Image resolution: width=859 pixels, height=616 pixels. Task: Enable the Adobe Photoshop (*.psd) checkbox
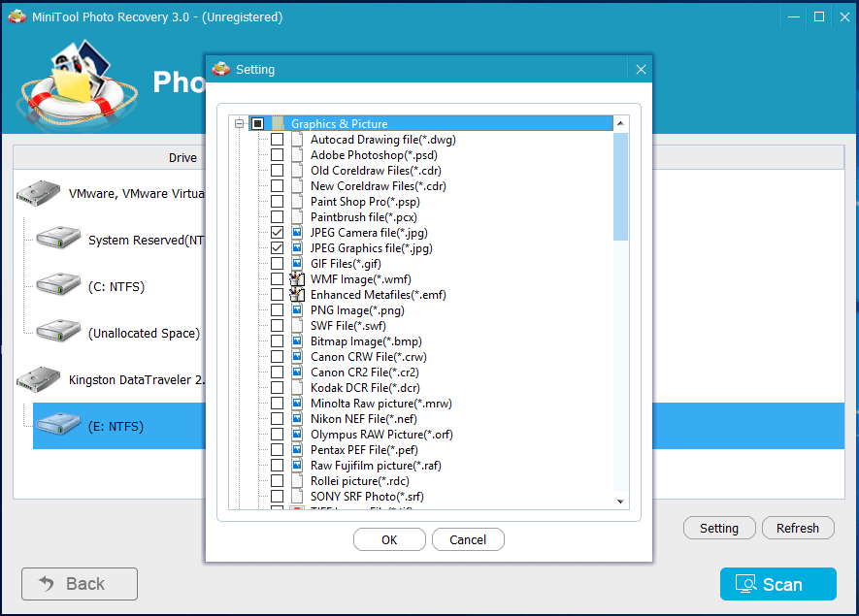pos(278,155)
